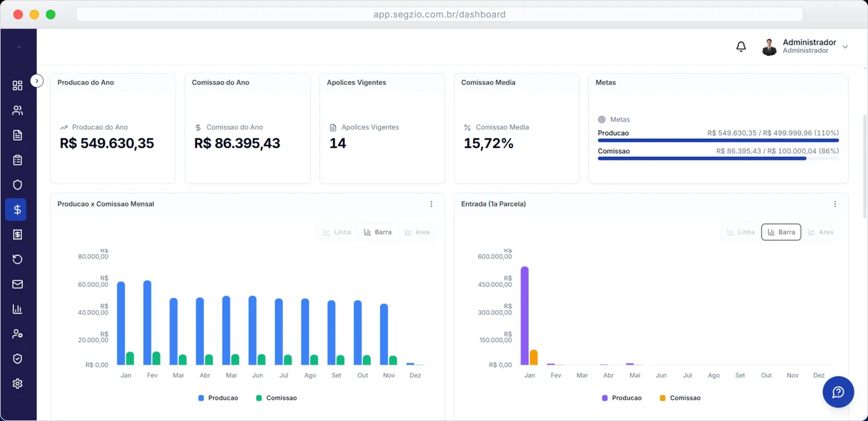
Task: Click the browser address bar
Action: pyautogui.click(x=440, y=14)
